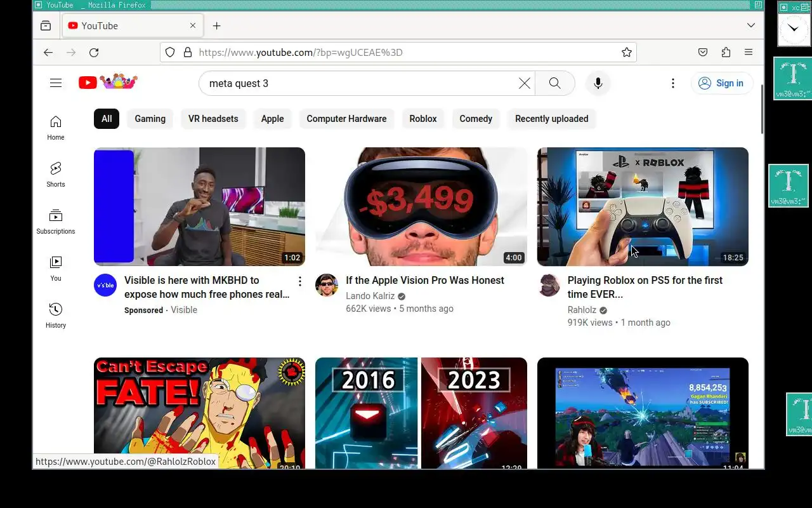Click the Lando Kalriz channel name
Image resolution: width=812 pixels, height=508 pixels.
click(x=370, y=296)
